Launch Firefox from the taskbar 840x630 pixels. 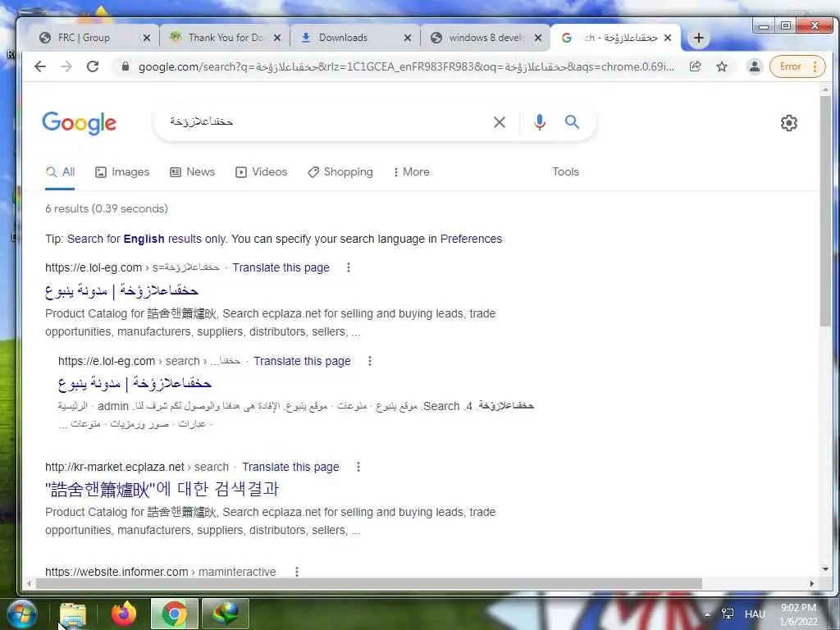tap(124, 614)
